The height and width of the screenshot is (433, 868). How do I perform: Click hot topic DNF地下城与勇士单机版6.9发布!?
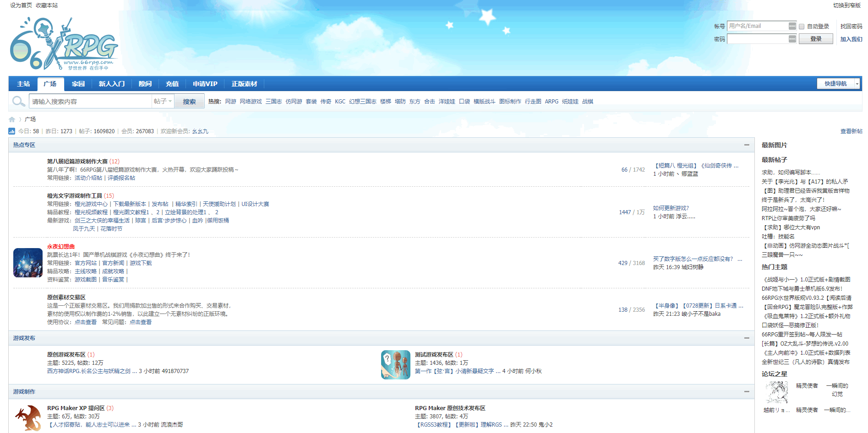pyautogui.click(x=802, y=289)
